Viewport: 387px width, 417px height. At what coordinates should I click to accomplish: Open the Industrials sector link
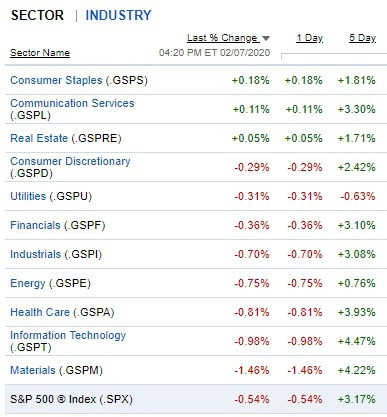point(36,254)
